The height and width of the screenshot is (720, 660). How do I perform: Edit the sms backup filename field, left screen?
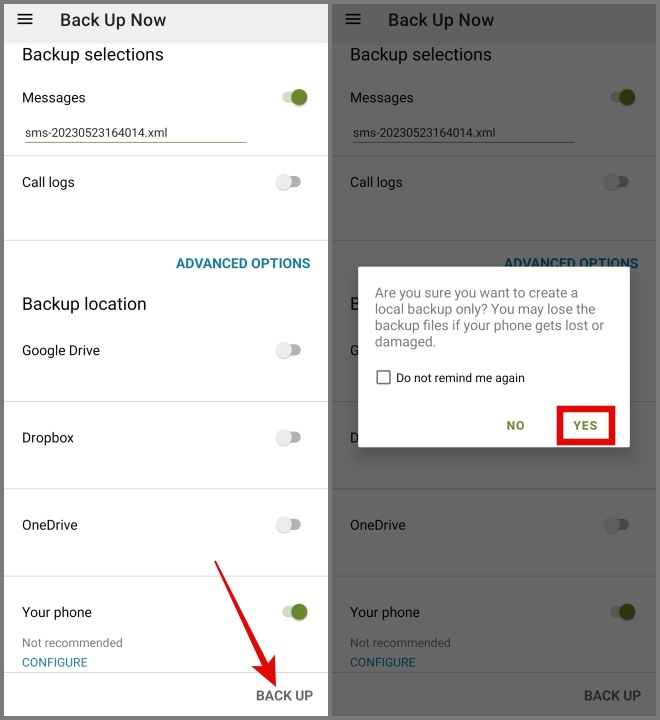(x=135, y=132)
